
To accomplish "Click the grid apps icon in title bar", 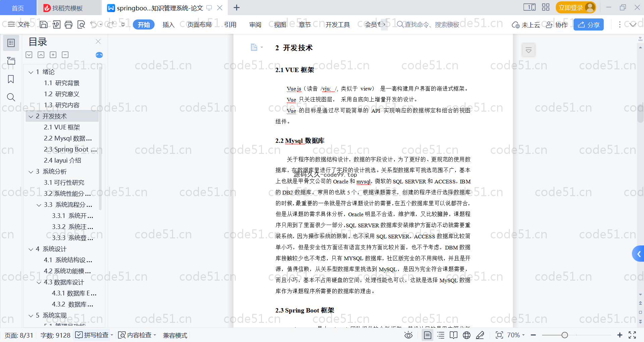I will (x=546, y=7).
